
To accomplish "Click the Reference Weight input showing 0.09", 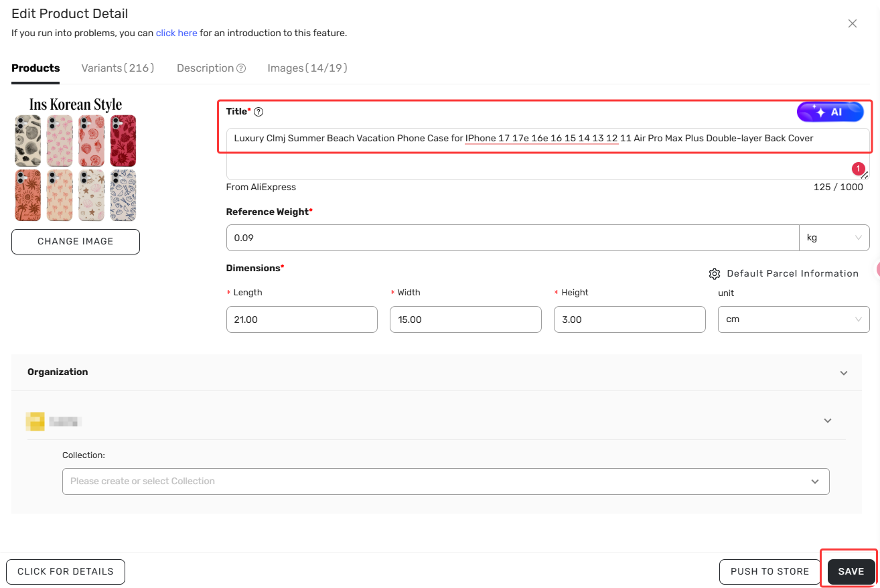I will 512,238.
